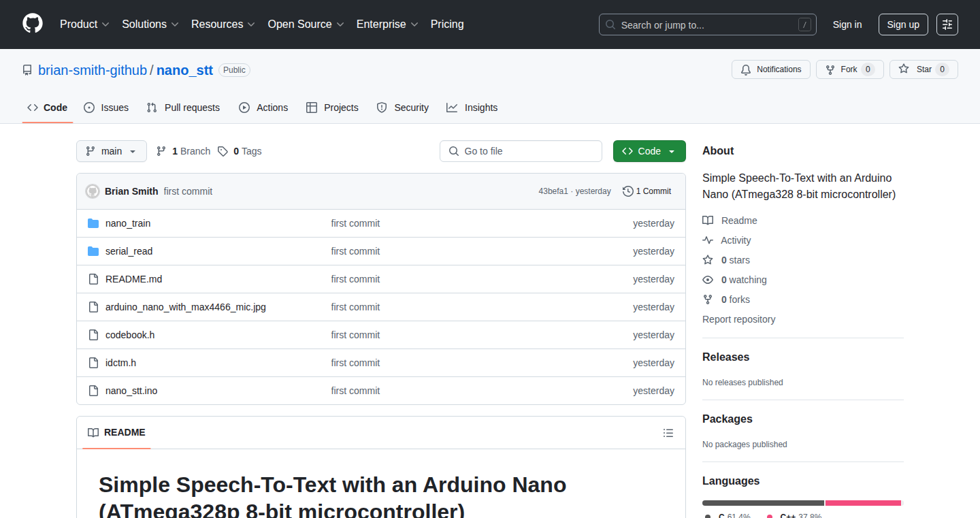This screenshot has width=980, height=518.
Task: Star the nano_stt repository
Action: pos(924,69)
